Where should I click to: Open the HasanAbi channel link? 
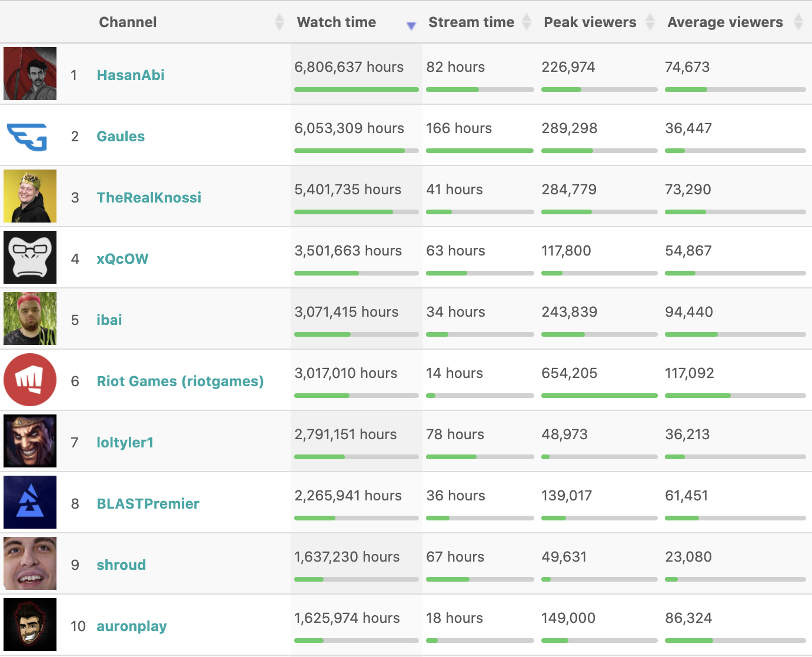pos(131,75)
